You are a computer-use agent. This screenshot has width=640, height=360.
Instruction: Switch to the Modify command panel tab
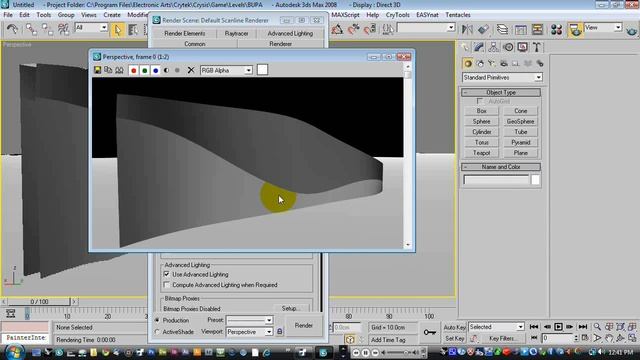(x=479, y=47)
